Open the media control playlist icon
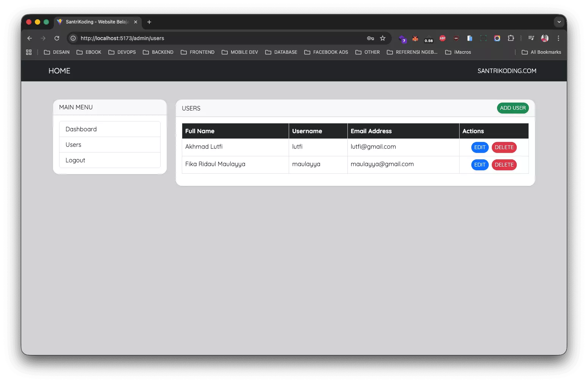The height and width of the screenshot is (383, 588). (531, 38)
